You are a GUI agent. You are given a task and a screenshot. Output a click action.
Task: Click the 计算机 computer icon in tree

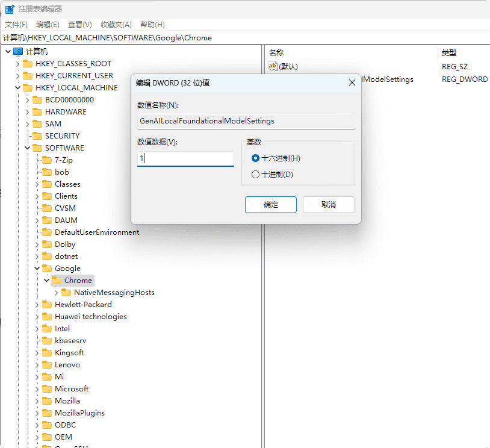(18, 52)
